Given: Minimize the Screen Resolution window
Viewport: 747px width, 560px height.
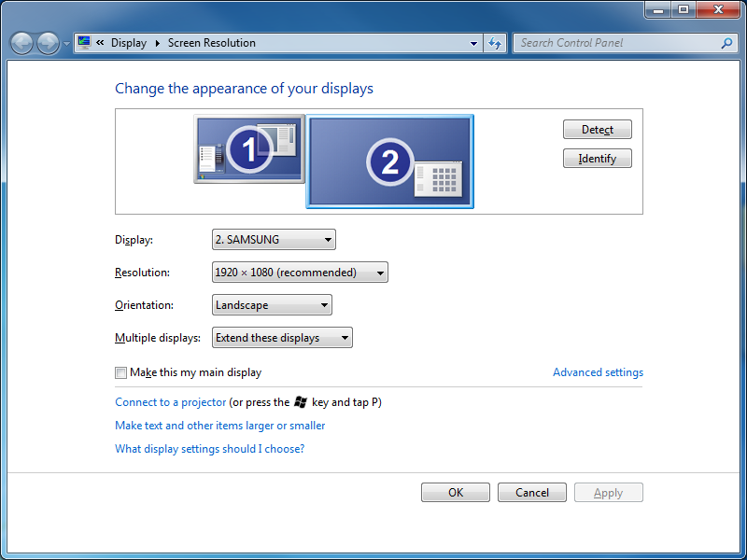Looking at the screenshot, I should 658,9.
